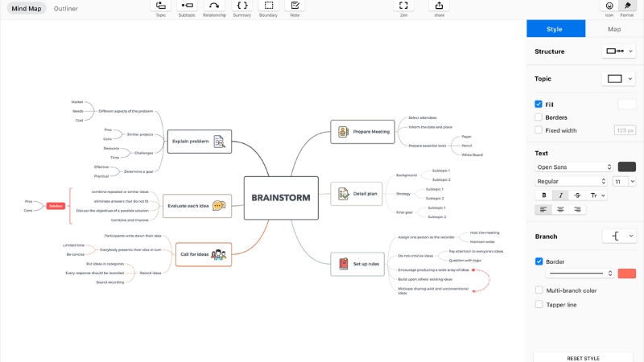Screen dimensions: 644x362
Task: Uncheck the Fill checkbox
Action: [x=539, y=104]
